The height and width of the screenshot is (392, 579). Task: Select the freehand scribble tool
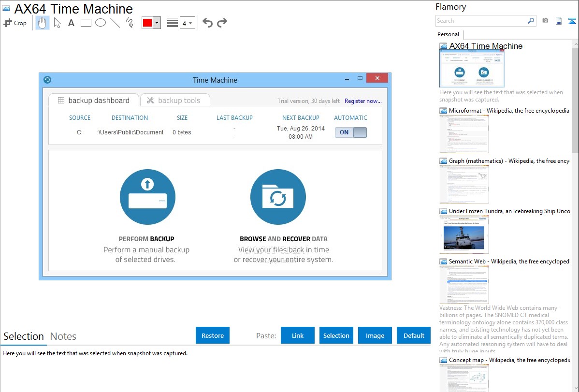130,23
